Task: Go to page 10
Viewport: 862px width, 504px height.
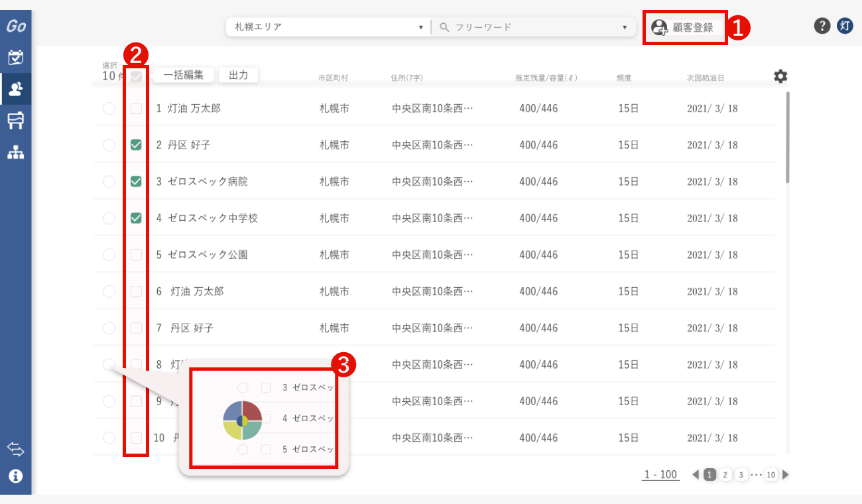Action: click(x=770, y=475)
